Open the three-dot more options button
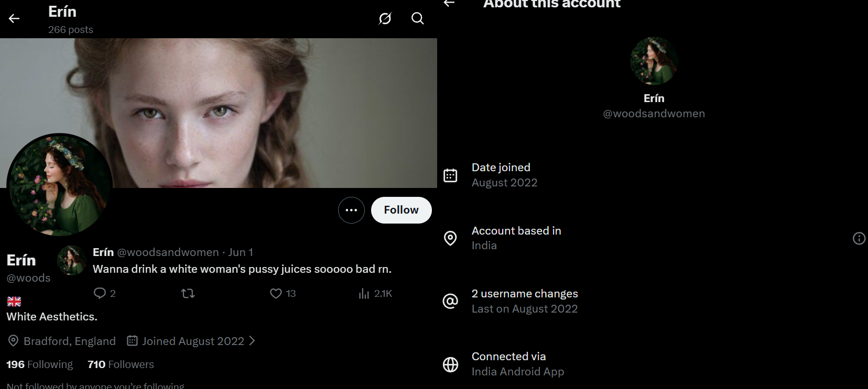The width and height of the screenshot is (868, 389). point(351,210)
